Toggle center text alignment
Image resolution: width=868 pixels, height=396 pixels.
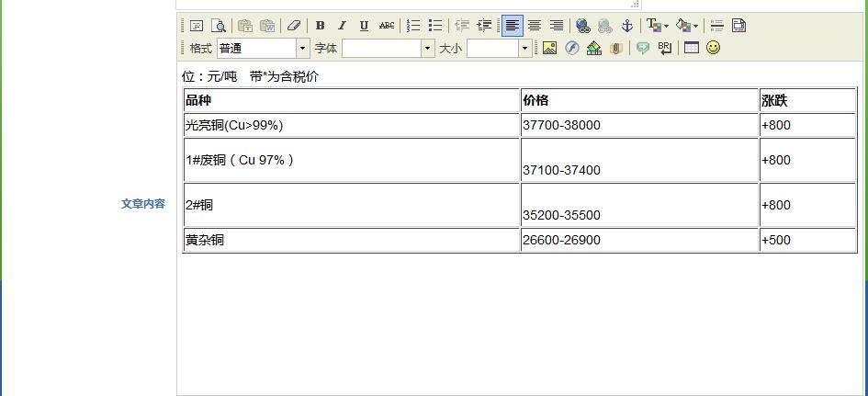(535, 26)
